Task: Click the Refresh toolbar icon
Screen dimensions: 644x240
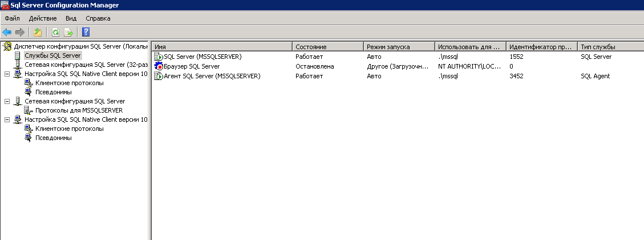Action: point(55,32)
